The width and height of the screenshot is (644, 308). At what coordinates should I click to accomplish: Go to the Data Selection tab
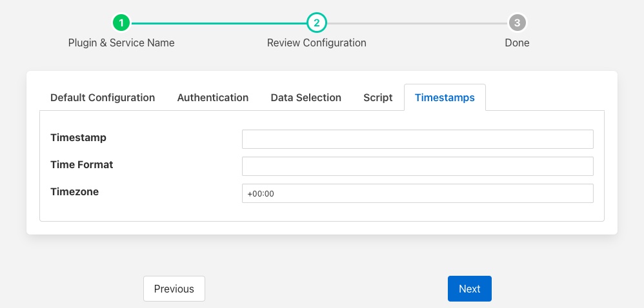click(306, 98)
